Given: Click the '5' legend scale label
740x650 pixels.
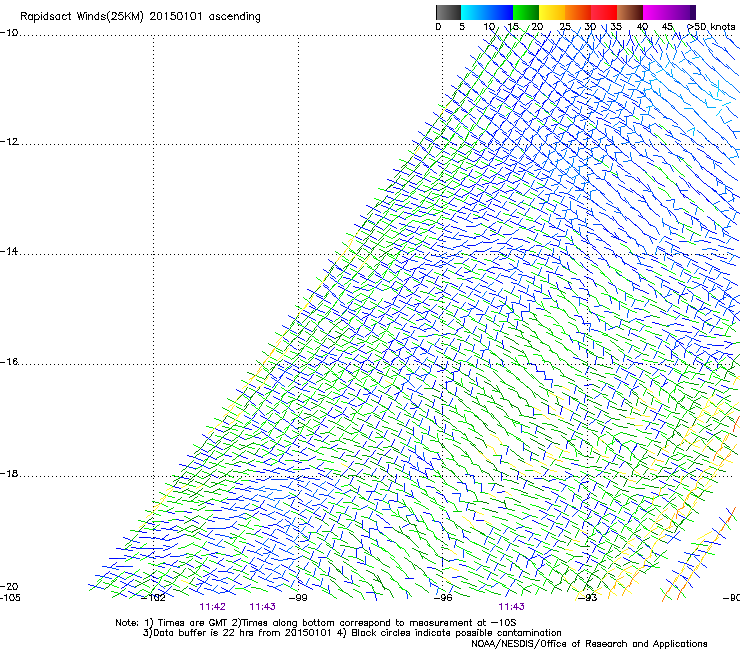Looking at the screenshot, I should (x=462, y=26).
